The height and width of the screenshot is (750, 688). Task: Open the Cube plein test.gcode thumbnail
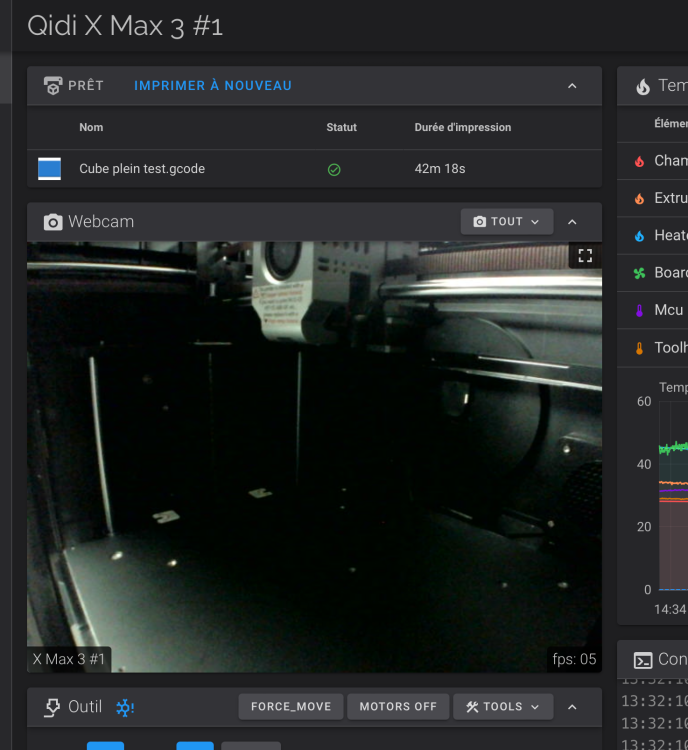[49, 169]
